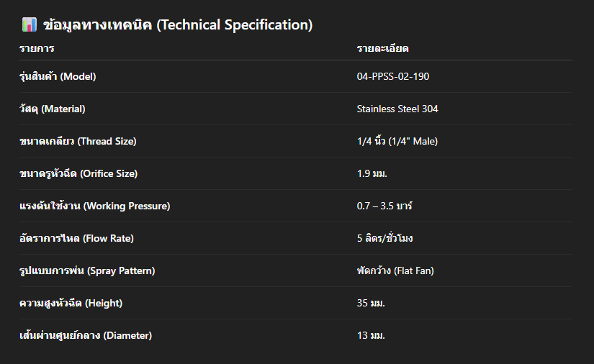Click the model number 04-PPSS-02-190
594x364 pixels.
point(393,76)
